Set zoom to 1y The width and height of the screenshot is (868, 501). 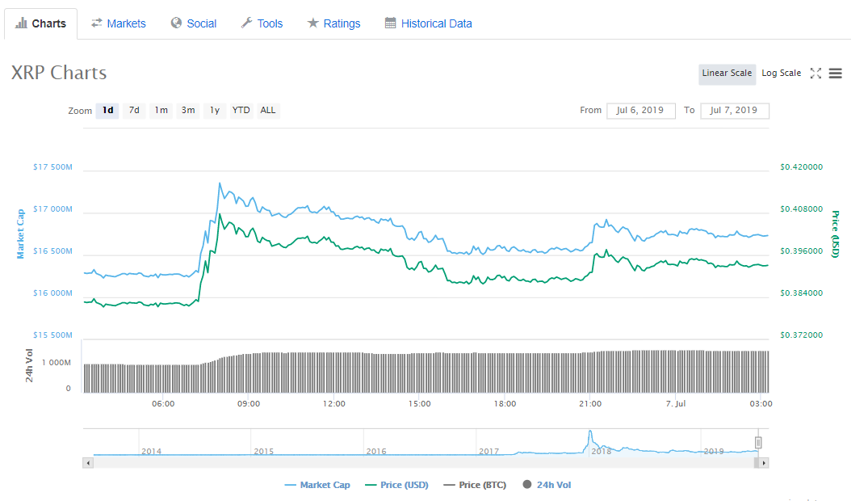click(x=215, y=110)
